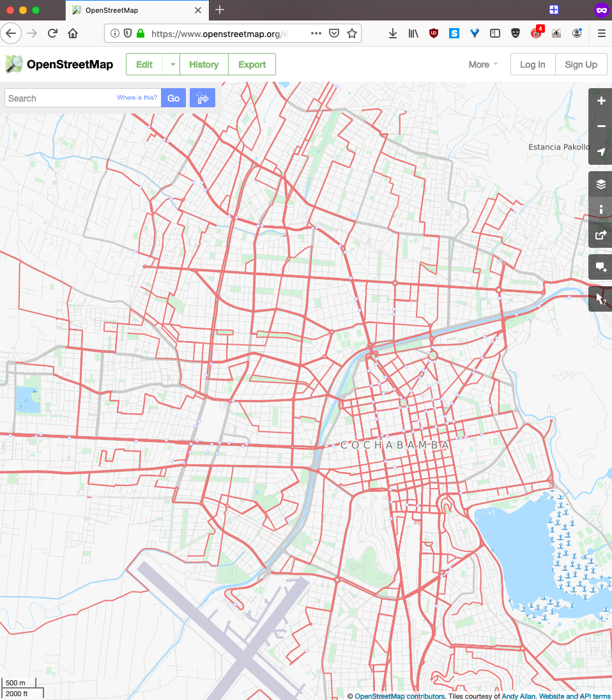The image size is (612, 700).
Task: Open the Firefox Library menu
Action: 413,33
